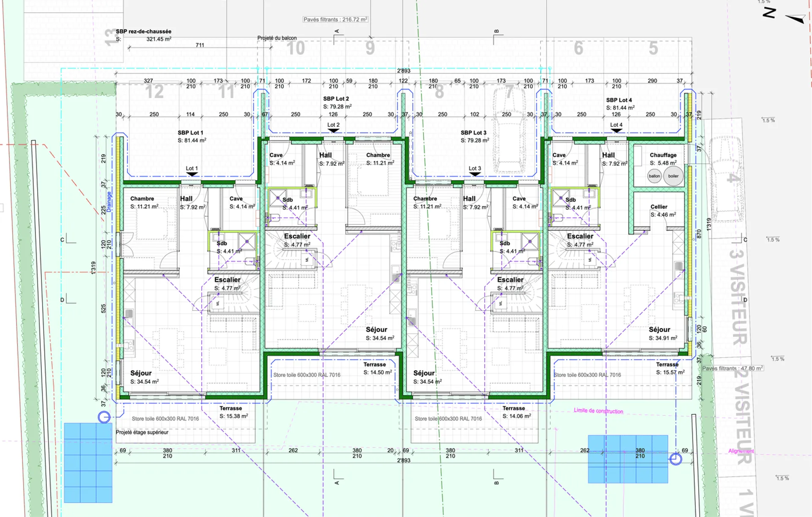Viewport: 812px width, 517px height.
Task: Select the 'ballon' circle in Chauffage room
Action: [x=654, y=176]
